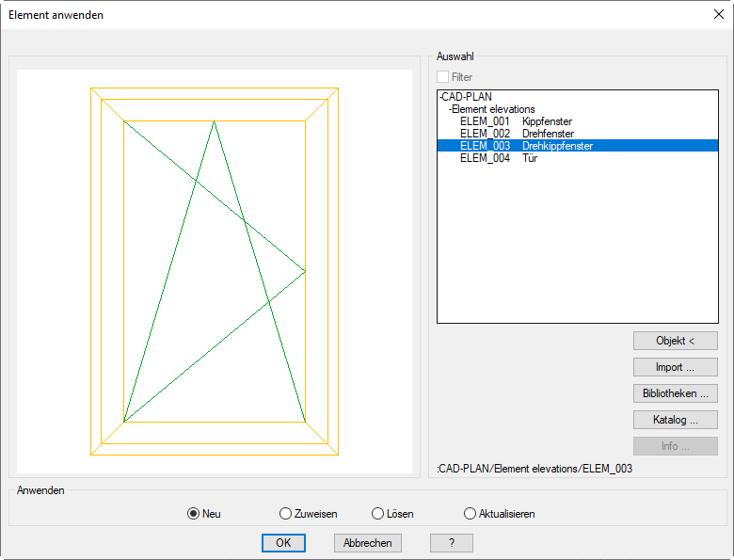
Task: Close the Element anwenden dialog
Action: tap(718, 14)
